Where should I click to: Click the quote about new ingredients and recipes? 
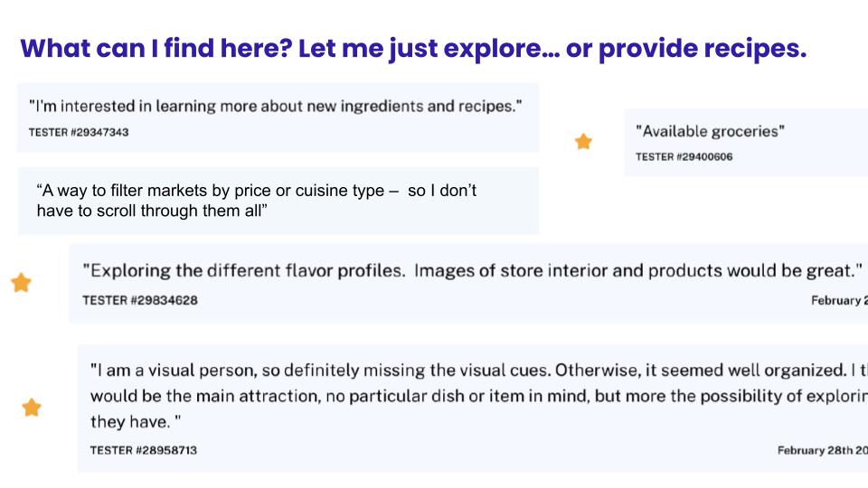click(275, 107)
